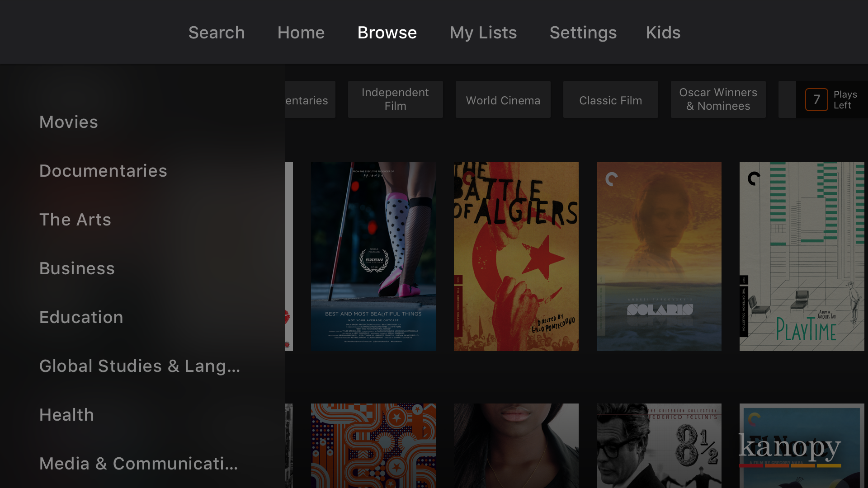
Task: Select the Health category
Action: [x=67, y=415]
